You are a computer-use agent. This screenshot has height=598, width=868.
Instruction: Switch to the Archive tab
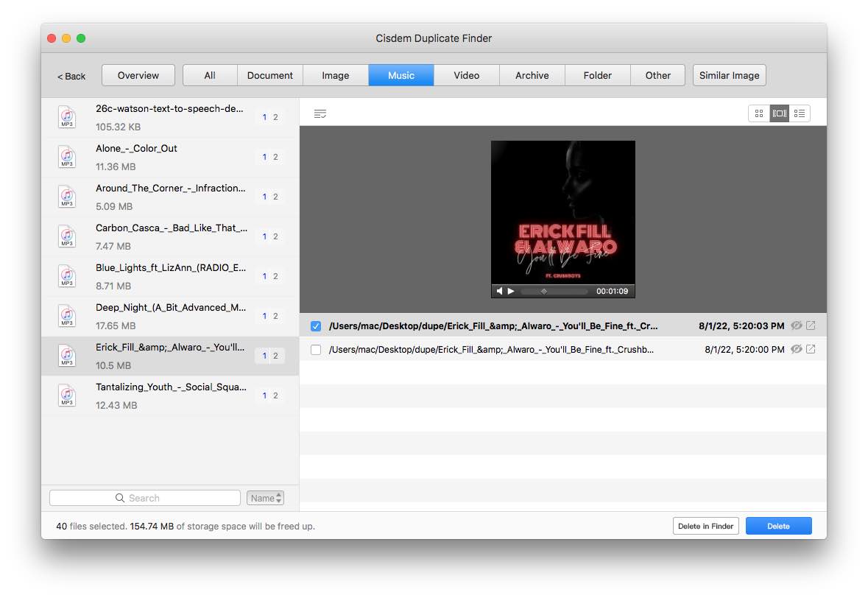(x=532, y=75)
